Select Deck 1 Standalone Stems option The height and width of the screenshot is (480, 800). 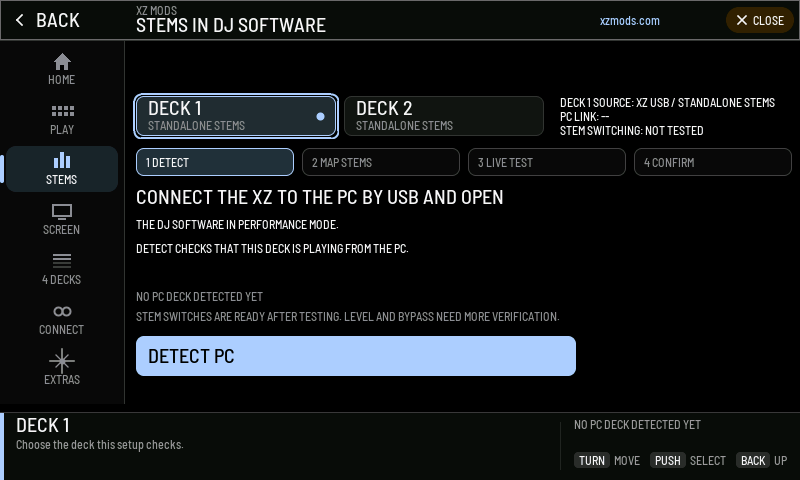(236, 116)
